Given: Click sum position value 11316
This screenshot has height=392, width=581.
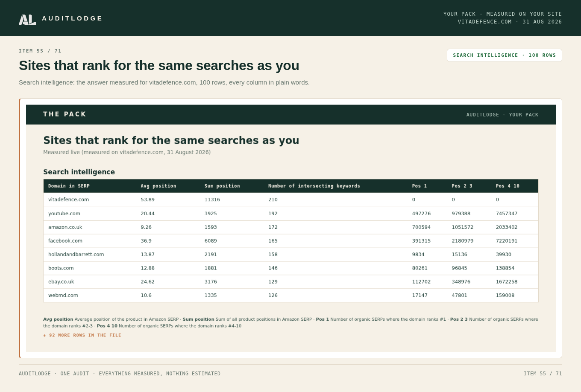Looking at the screenshot, I should click(212, 199).
